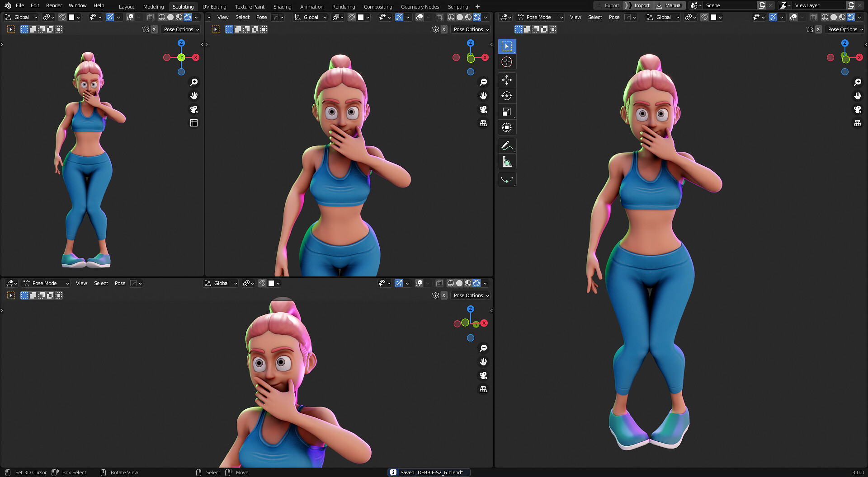Click the Cursor tool in the toolbar
Viewport: 868px width, 477px height.
[507, 62]
